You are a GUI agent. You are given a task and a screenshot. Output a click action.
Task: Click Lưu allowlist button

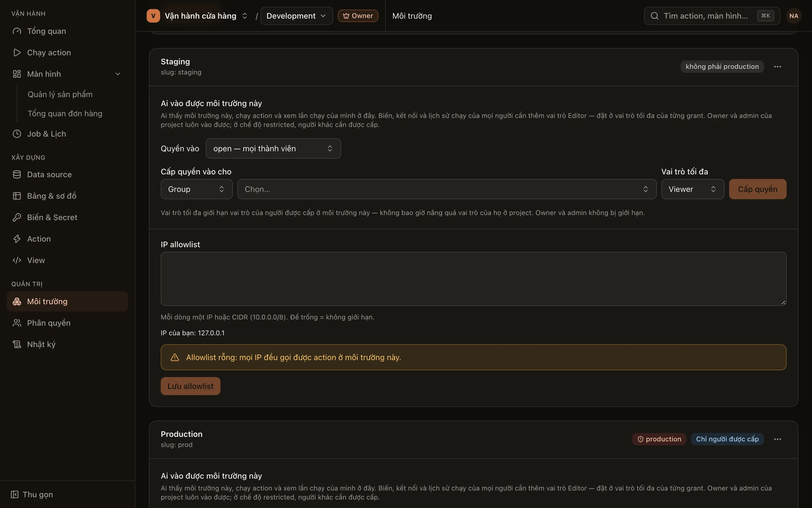[190, 386]
